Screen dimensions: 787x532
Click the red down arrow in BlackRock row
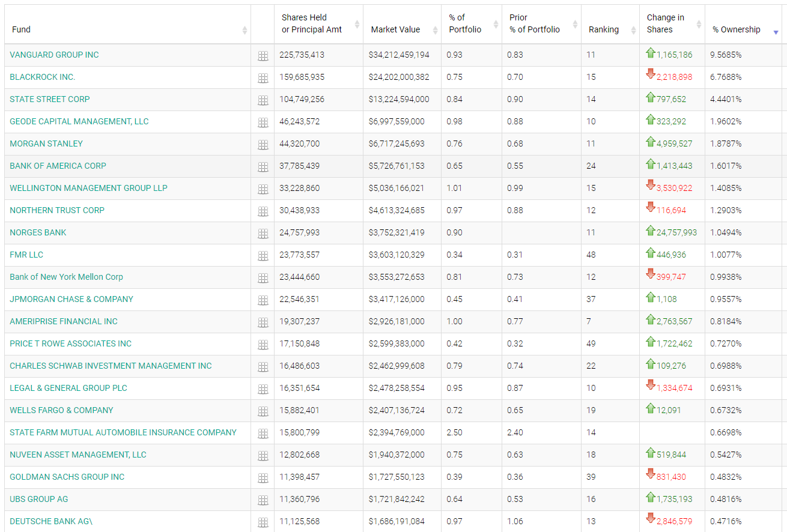650,74
